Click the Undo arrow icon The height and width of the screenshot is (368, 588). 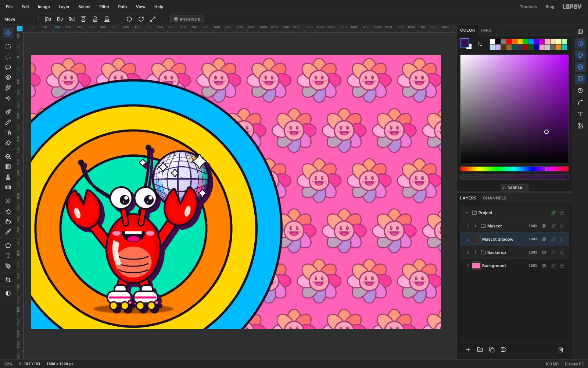[x=129, y=19]
